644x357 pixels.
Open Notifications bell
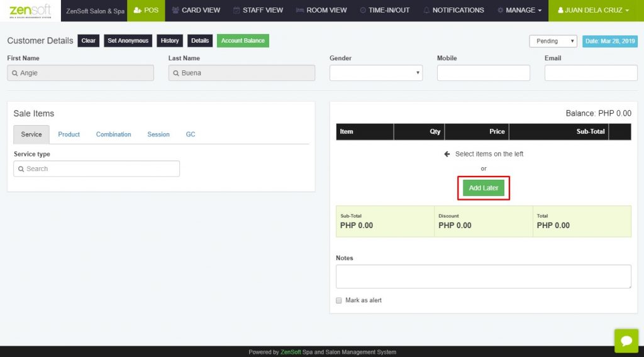click(x=453, y=10)
